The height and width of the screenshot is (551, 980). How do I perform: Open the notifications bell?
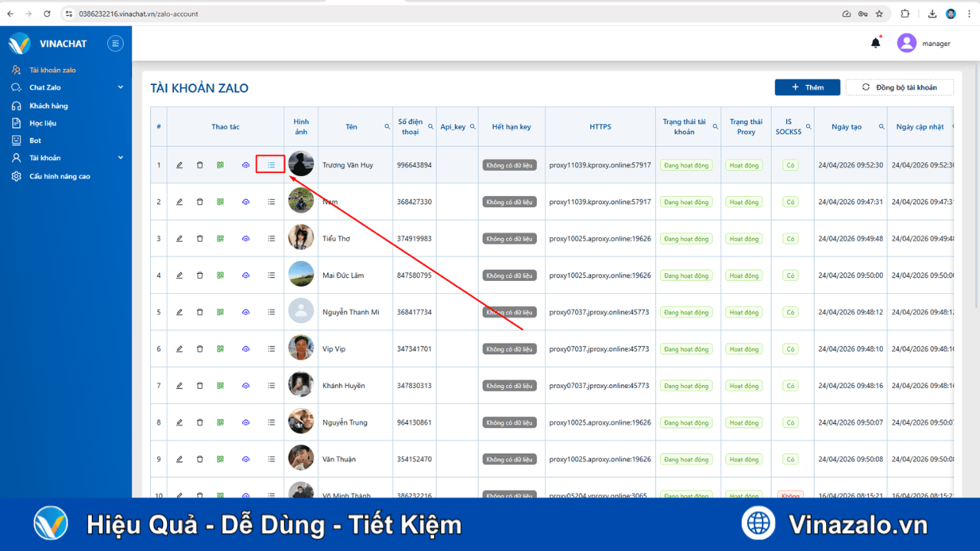tap(876, 44)
